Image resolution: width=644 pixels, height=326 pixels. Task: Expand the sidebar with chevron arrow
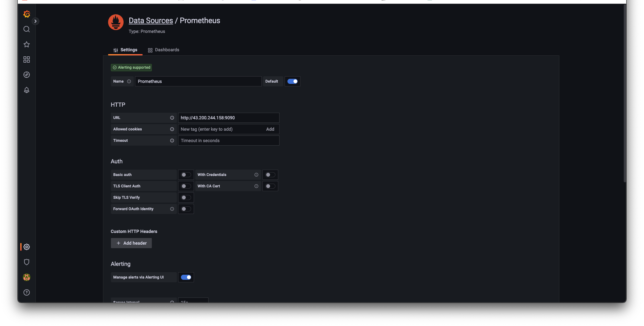tap(35, 21)
